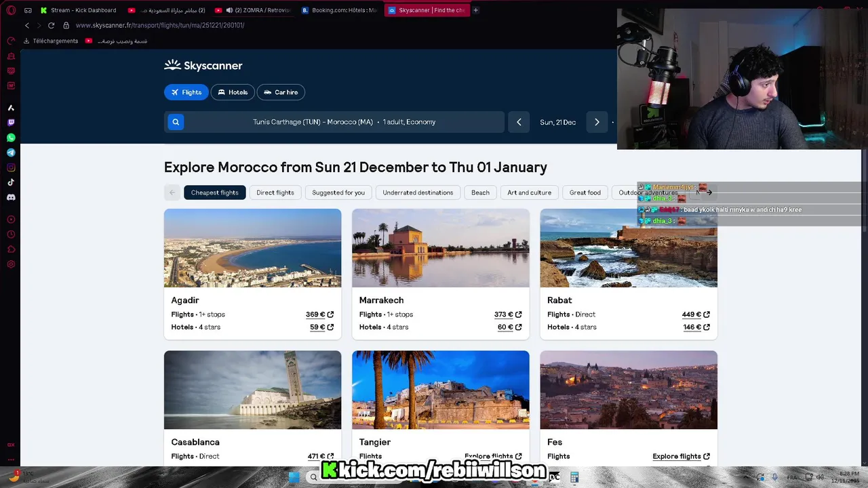Viewport: 868px width, 488px height.
Task: Switch to Stream - Kick Dashboard tab
Action: [x=79, y=10]
